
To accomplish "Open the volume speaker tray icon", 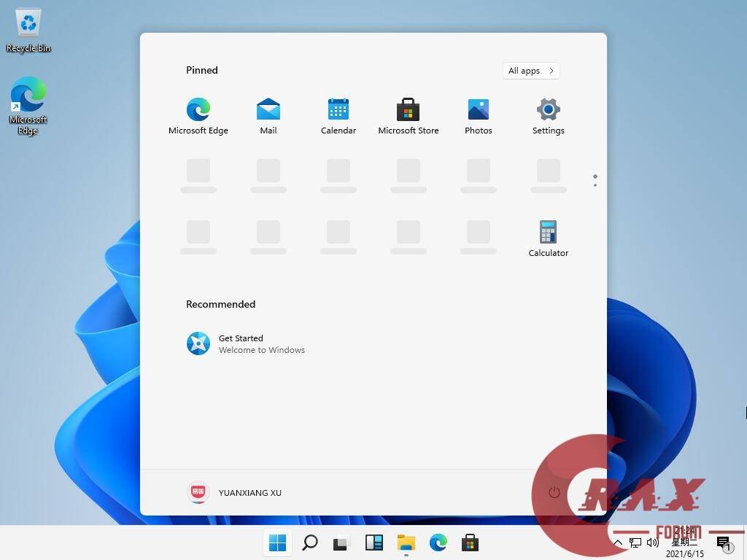I will point(653,542).
